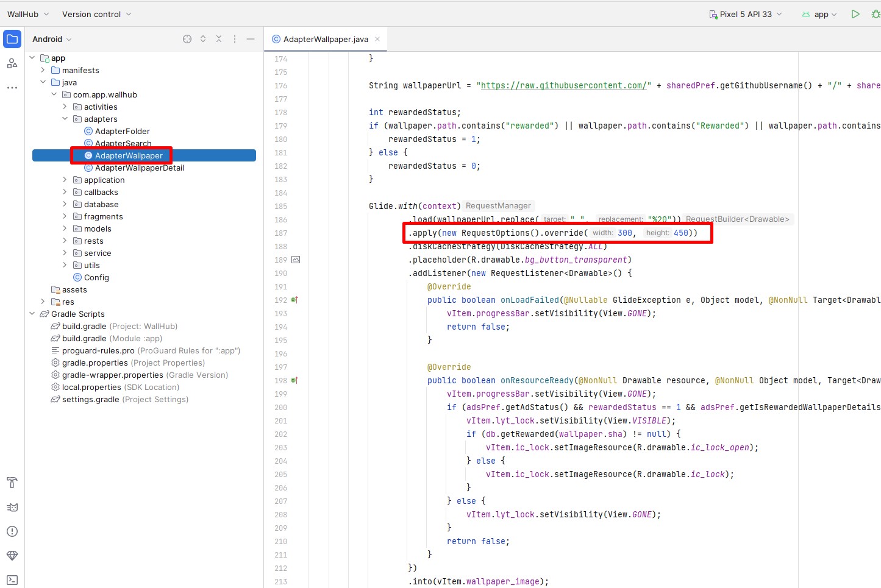Open settings.gradle file
Viewport: 881px width, 588px height.
pos(125,399)
